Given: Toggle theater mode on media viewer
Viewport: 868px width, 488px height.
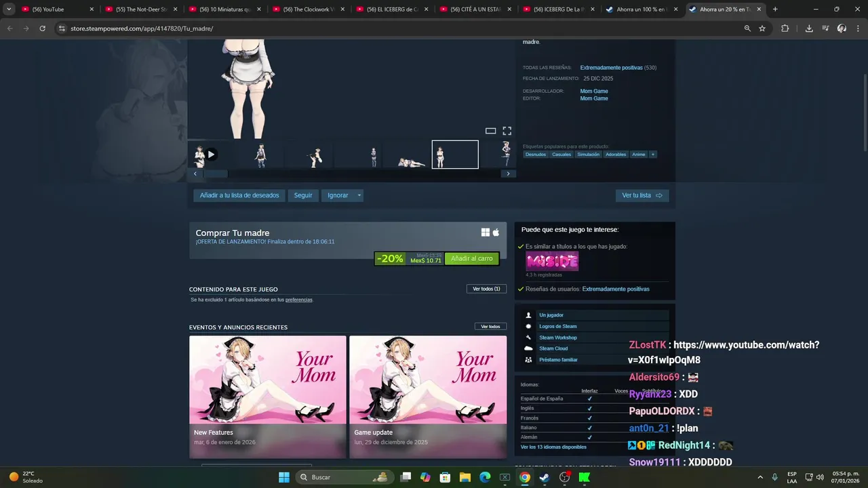Looking at the screenshot, I should (x=490, y=131).
